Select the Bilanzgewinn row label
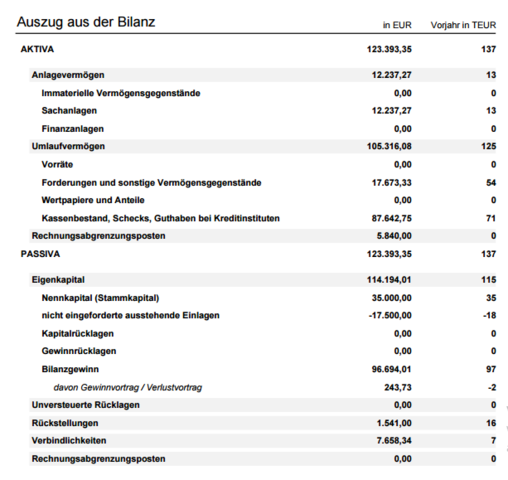The image size is (508, 480). click(x=70, y=369)
